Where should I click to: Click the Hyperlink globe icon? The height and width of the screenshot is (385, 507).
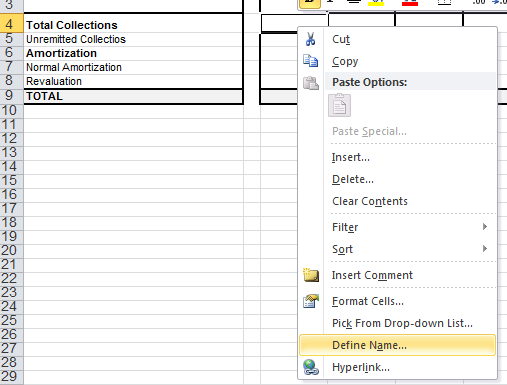311,367
